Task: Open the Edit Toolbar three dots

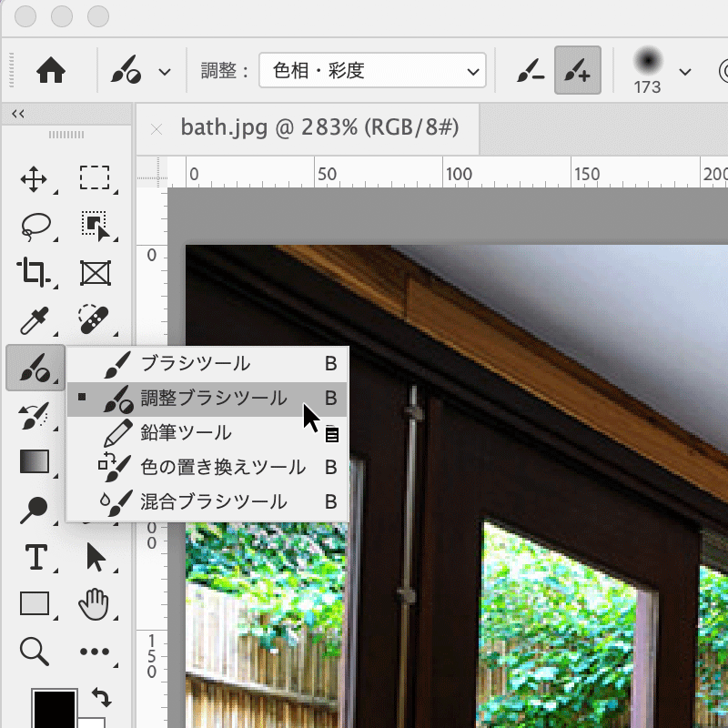Action: pyautogui.click(x=95, y=652)
